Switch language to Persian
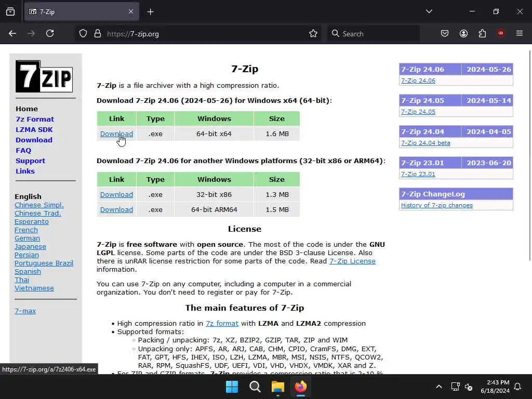 click(26, 255)
